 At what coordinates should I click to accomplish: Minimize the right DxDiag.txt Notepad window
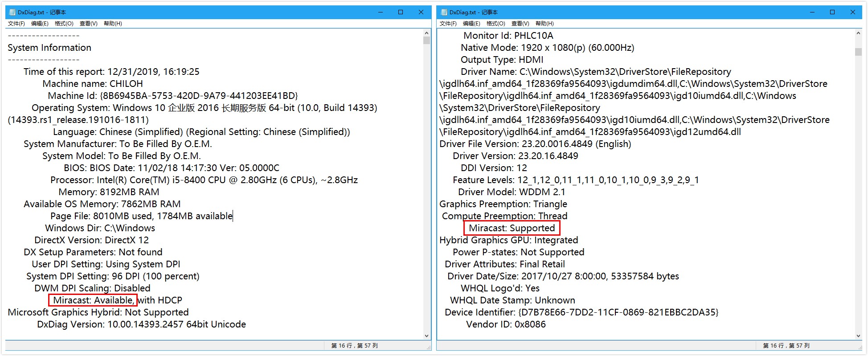812,12
